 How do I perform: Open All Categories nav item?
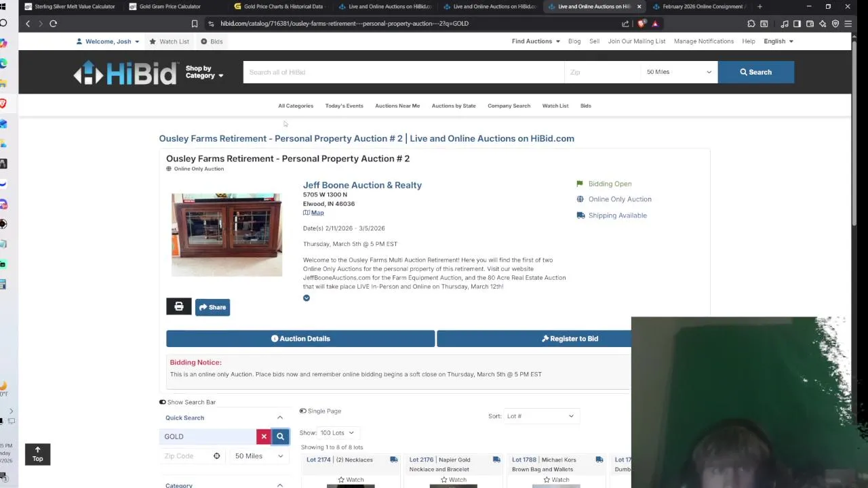[296, 106]
